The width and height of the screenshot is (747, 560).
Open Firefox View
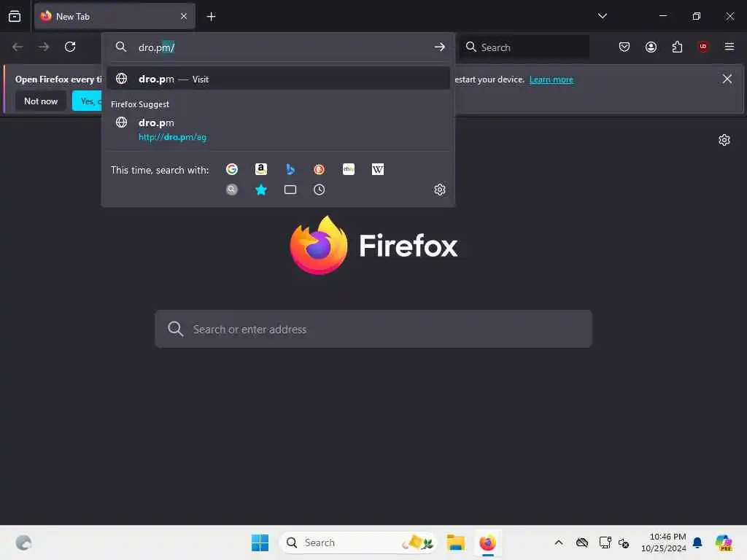click(x=15, y=16)
